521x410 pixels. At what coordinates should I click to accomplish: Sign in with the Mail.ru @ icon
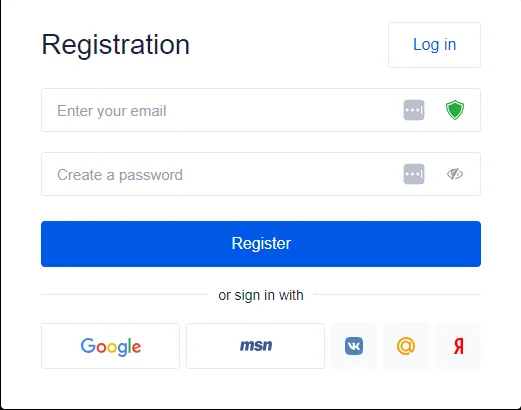[x=406, y=346]
